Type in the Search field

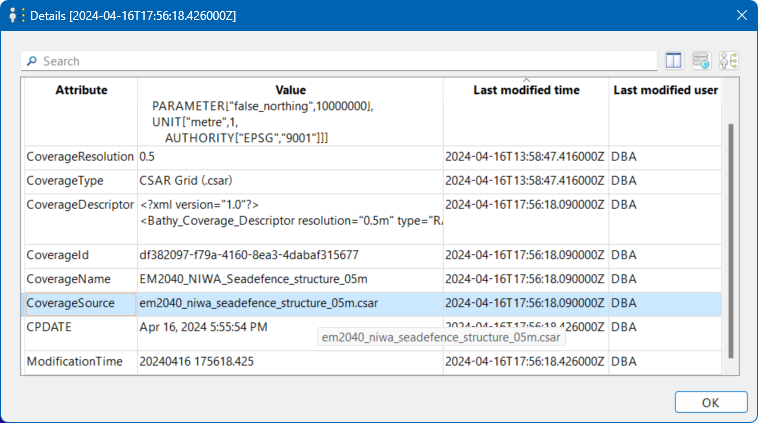coord(340,61)
